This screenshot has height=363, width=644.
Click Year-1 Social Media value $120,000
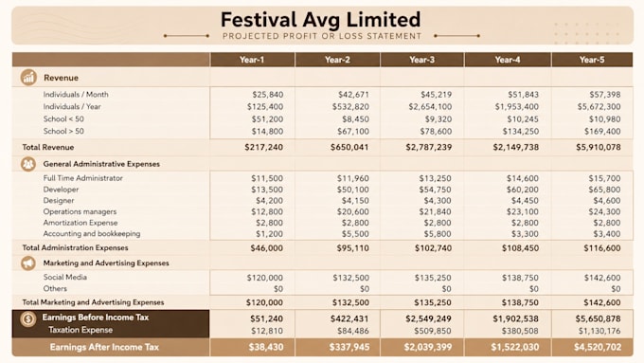click(265, 278)
